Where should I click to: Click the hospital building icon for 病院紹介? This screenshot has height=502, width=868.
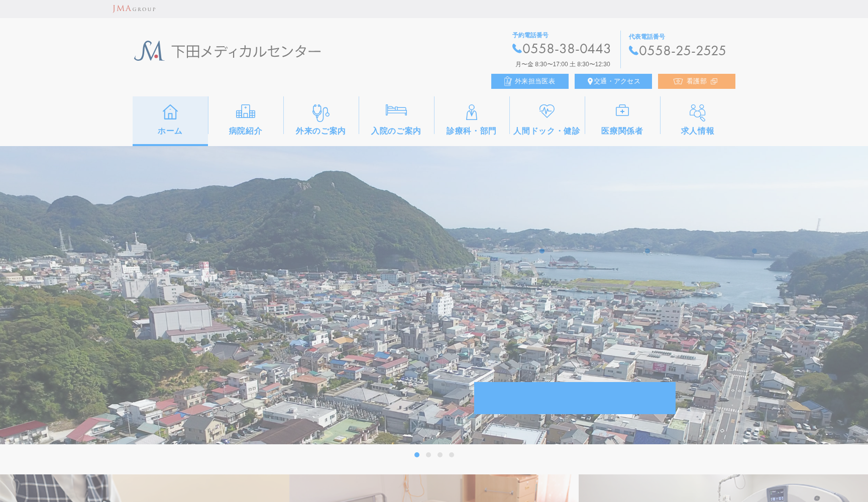click(246, 111)
